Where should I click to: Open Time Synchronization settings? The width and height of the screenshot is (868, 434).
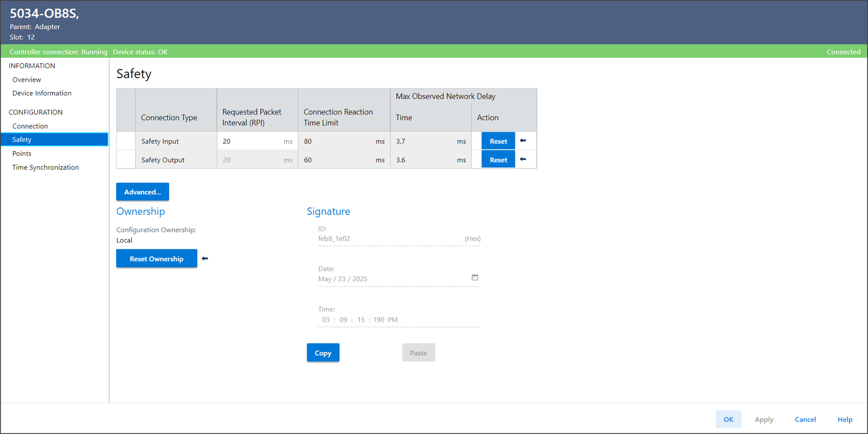[46, 167]
